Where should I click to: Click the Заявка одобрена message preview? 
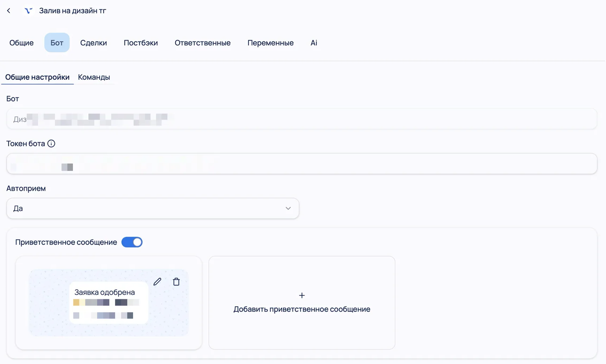coord(109,303)
